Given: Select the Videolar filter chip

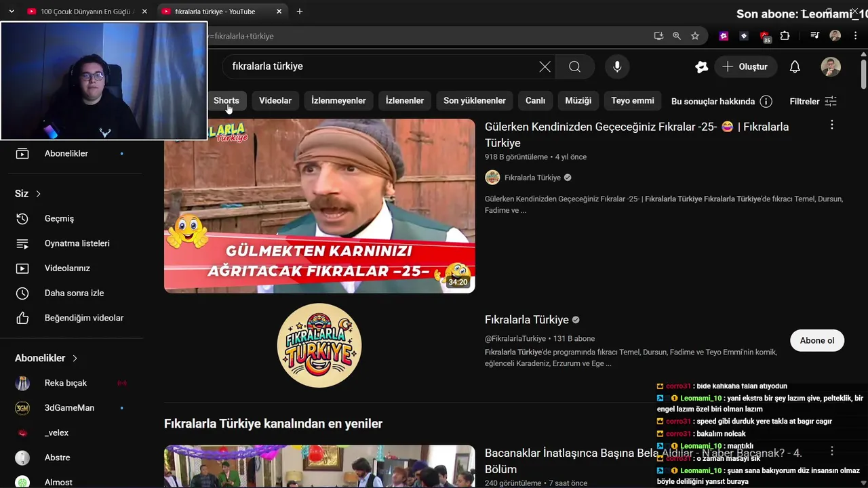Looking at the screenshot, I should pos(275,101).
